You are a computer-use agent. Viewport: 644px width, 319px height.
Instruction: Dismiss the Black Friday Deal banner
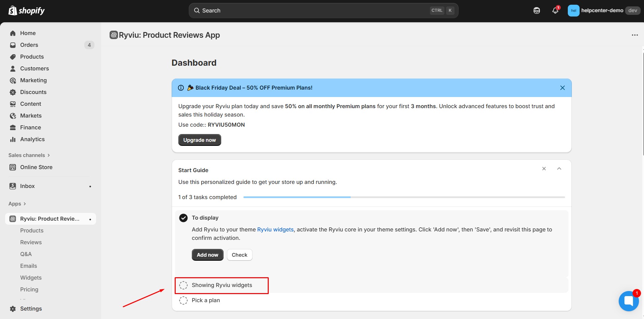pos(562,88)
